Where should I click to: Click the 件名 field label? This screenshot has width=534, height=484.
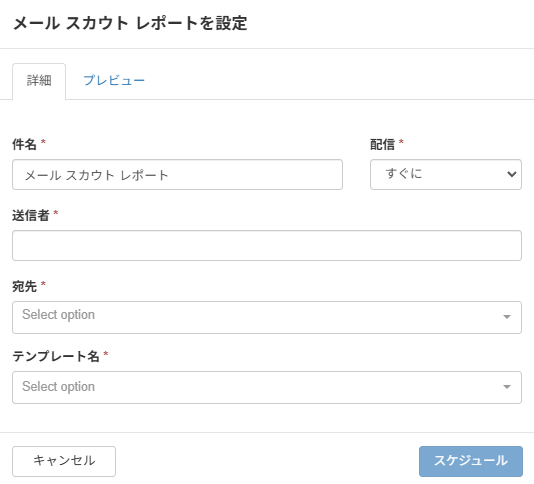24,144
